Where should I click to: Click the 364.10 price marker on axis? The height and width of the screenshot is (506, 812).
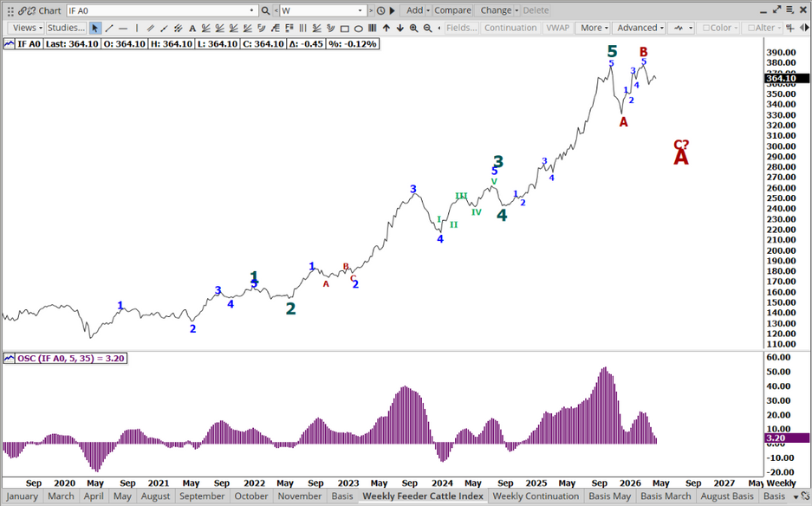click(x=787, y=79)
